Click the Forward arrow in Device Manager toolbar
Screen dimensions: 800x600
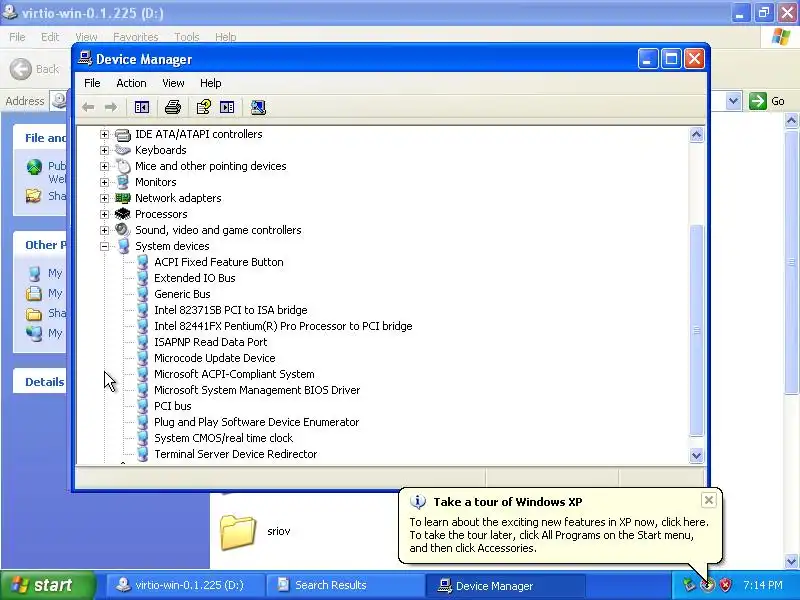(111, 107)
